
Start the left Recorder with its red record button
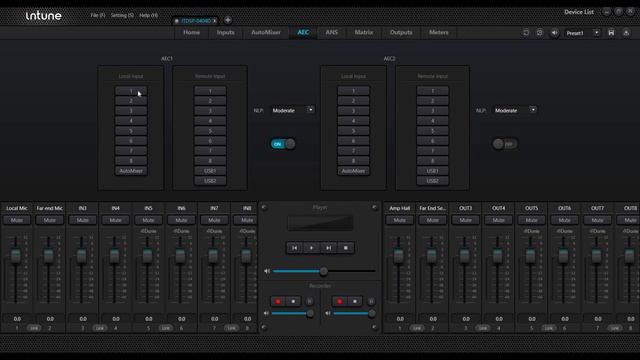click(278, 301)
